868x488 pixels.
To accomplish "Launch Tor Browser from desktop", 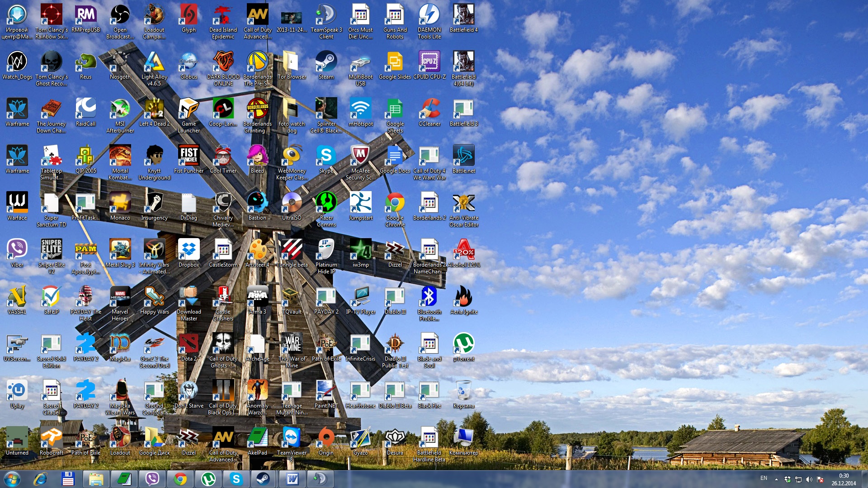I will point(292,66).
